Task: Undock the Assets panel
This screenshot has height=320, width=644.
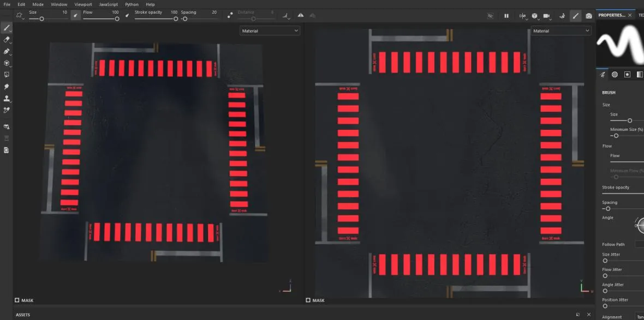Action: point(578,315)
